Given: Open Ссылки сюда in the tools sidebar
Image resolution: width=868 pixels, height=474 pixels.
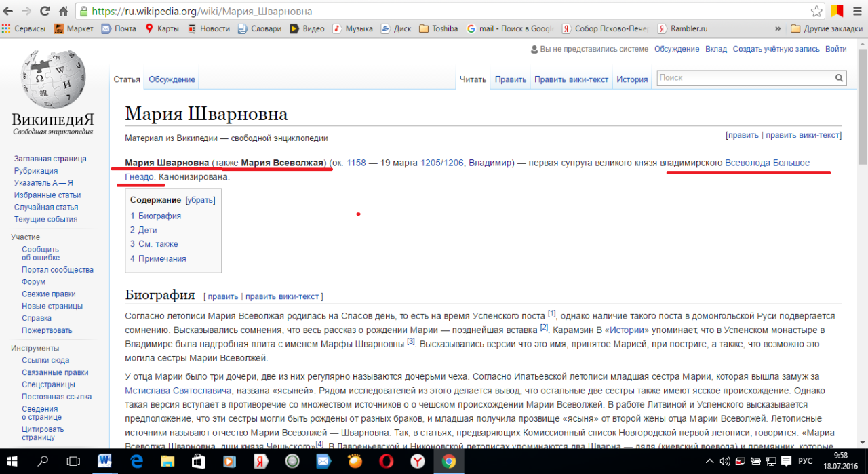Looking at the screenshot, I should click(45, 361).
